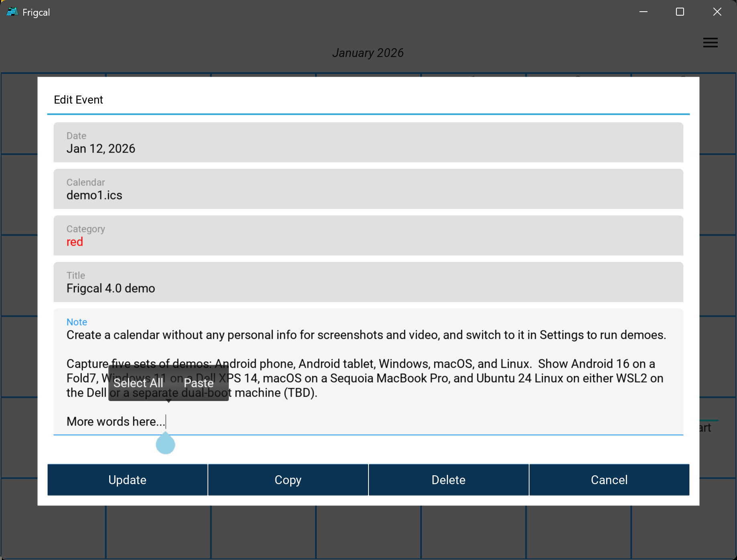Viewport: 737px width, 560px height.
Task: Click the red category color value
Action: coord(75,242)
